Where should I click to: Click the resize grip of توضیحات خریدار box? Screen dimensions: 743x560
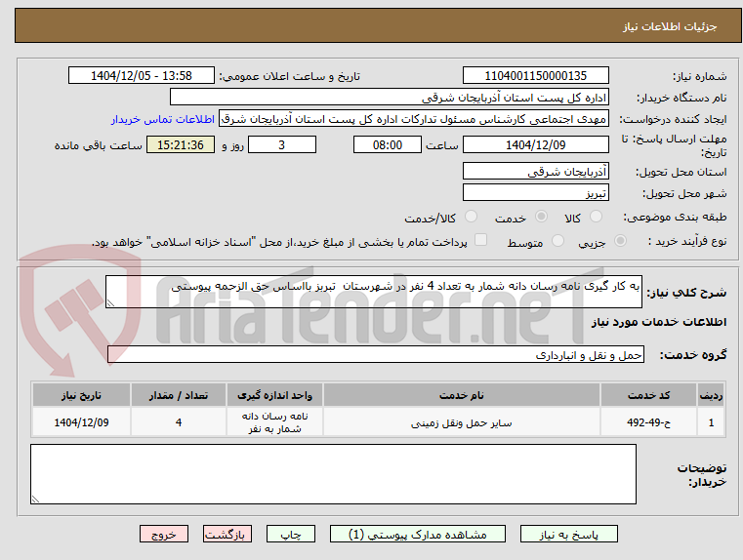(35, 499)
